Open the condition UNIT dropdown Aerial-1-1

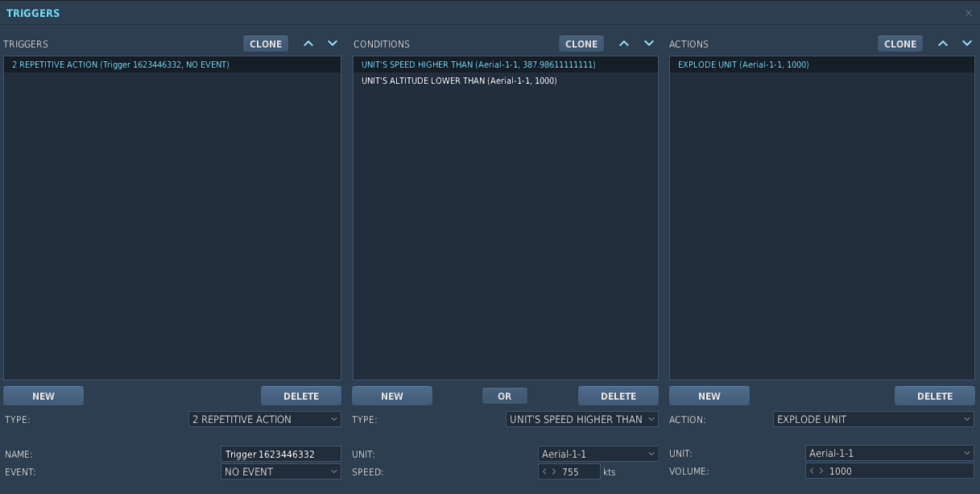[x=598, y=454]
